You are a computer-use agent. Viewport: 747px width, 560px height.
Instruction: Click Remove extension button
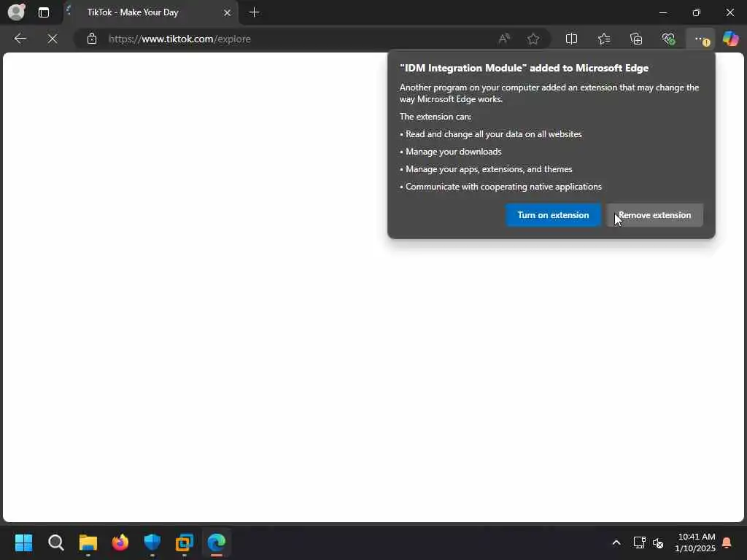(x=654, y=215)
